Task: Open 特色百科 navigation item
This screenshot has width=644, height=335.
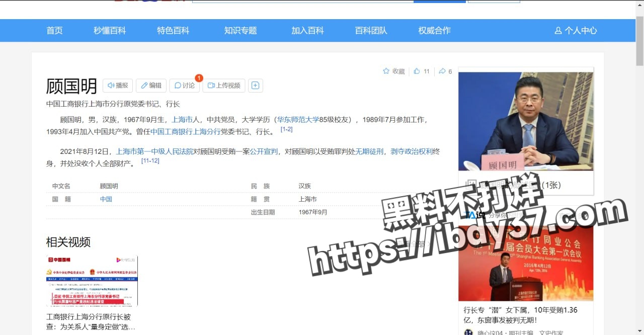Action: click(173, 30)
